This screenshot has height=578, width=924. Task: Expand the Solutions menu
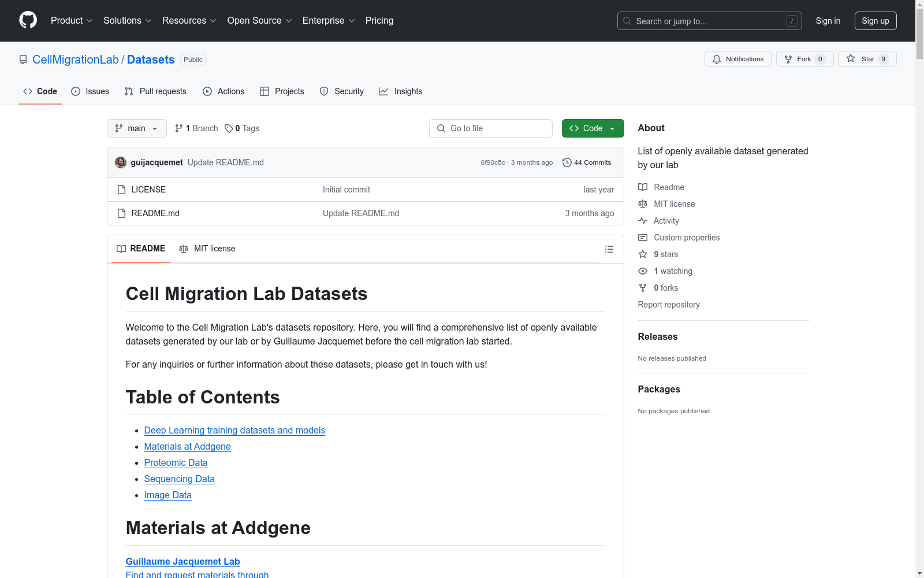pos(128,21)
